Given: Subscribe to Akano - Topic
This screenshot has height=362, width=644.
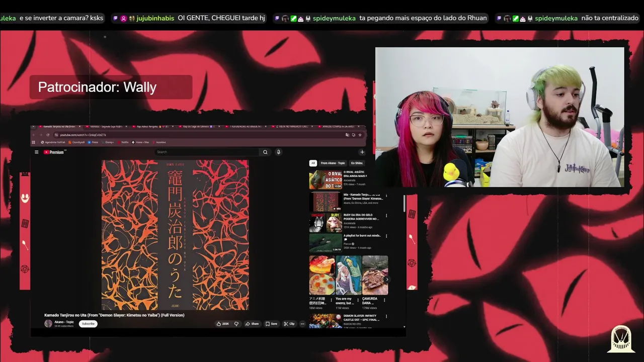Looking at the screenshot, I should (88, 324).
